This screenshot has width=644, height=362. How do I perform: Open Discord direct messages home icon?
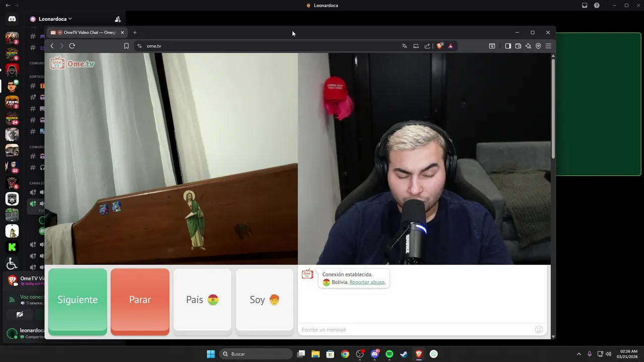(x=12, y=19)
